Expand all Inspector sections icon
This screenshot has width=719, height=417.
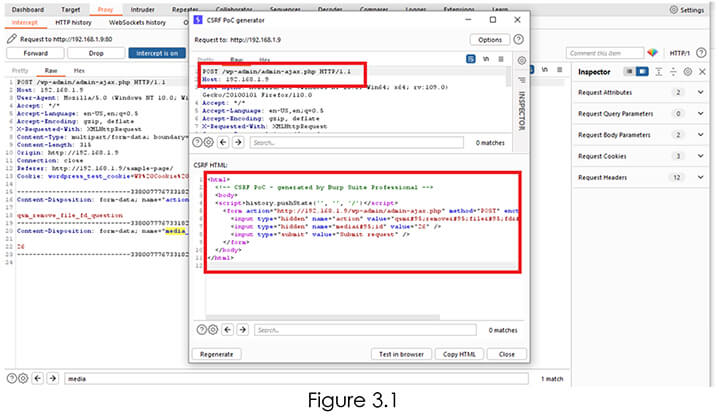click(x=659, y=72)
